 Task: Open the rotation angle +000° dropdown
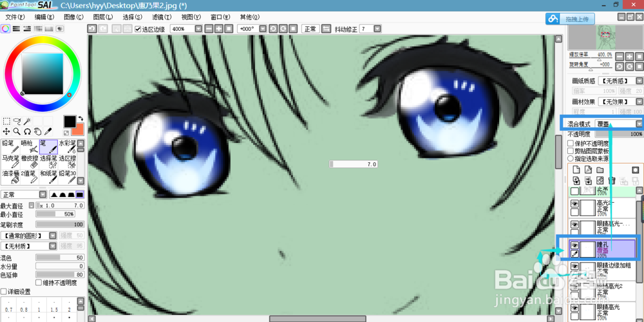(263, 29)
